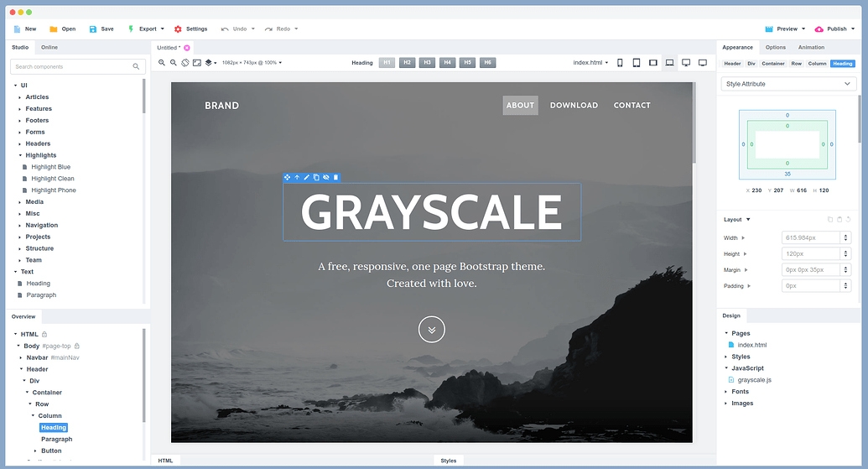
Task: Click the Container breadcrumb
Action: click(772, 64)
